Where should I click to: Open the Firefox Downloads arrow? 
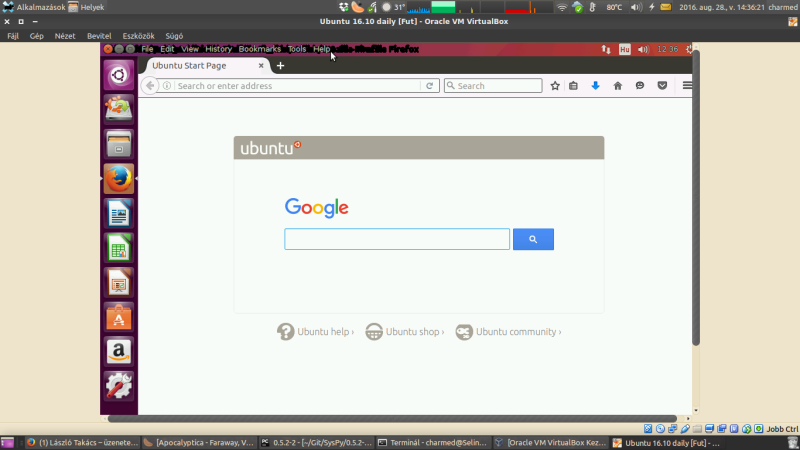tap(596, 86)
